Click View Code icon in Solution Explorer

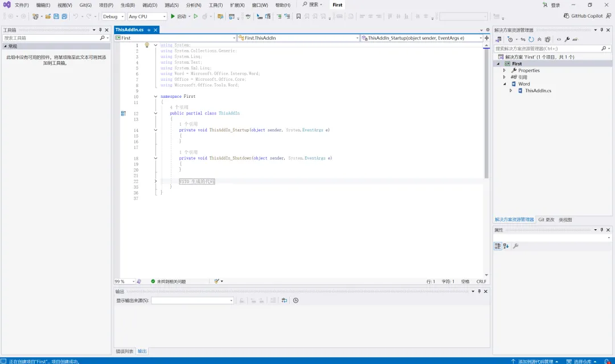click(x=559, y=40)
